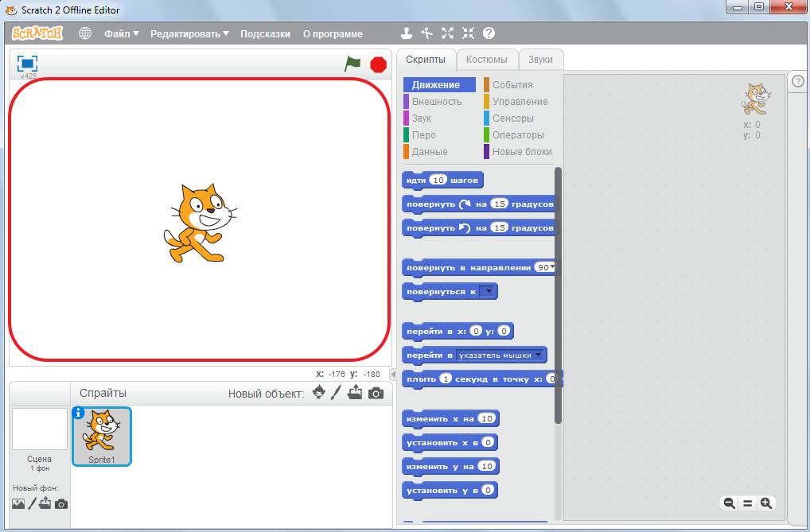Click value field in изменить у на block
This screenshot has height=532, width=810.
click(x=487, y=467)
